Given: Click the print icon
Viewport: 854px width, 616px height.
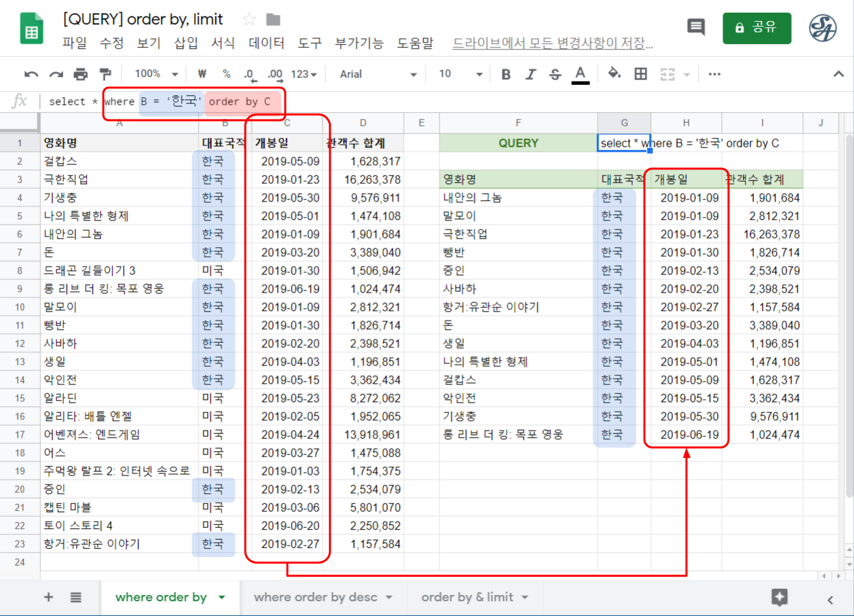Looking at the screenshot, I should 80,74.
